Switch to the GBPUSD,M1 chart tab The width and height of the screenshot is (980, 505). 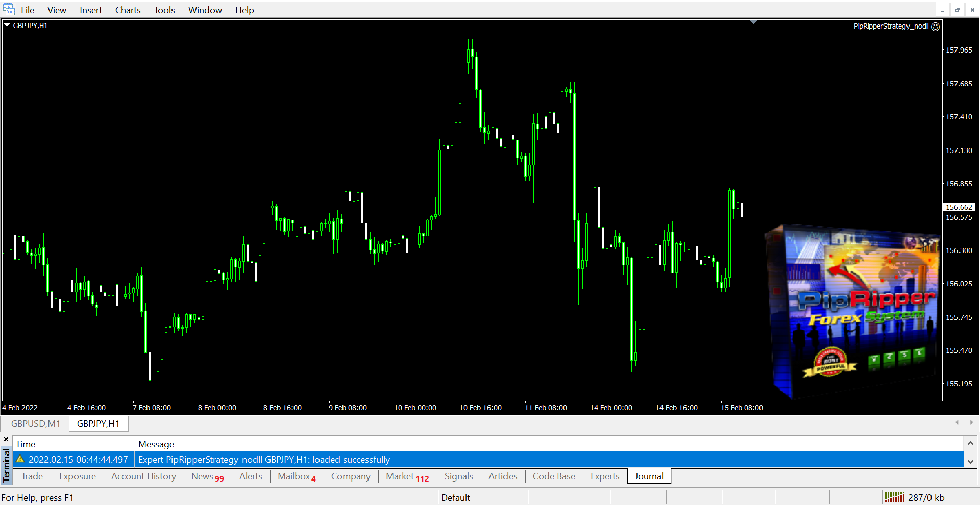[35, 423]
